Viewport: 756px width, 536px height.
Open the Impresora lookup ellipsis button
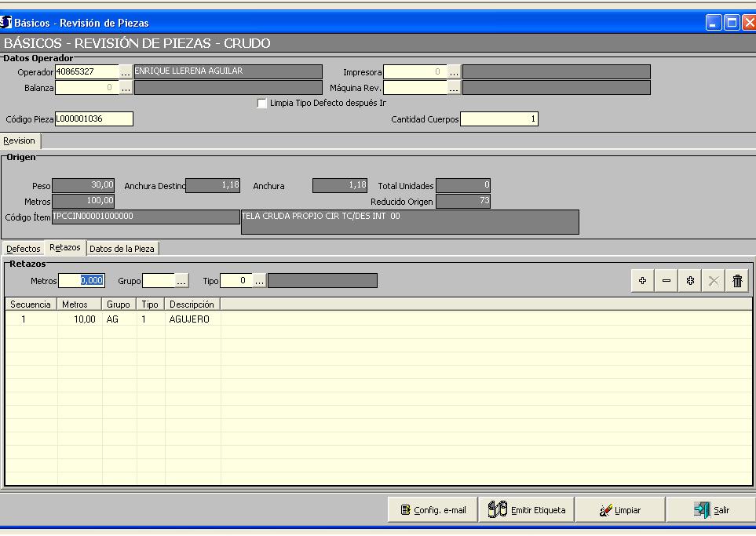tap(454, 72)
